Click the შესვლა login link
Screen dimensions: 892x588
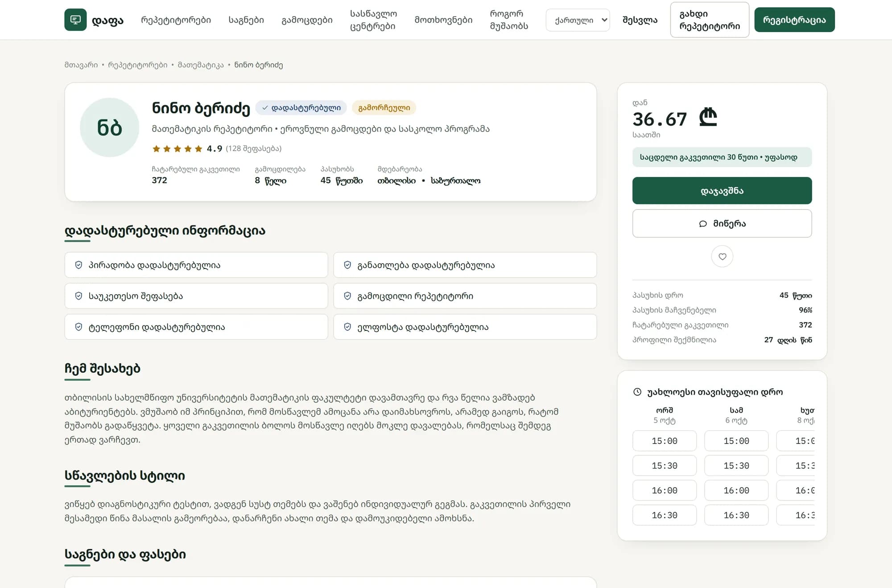640,20
